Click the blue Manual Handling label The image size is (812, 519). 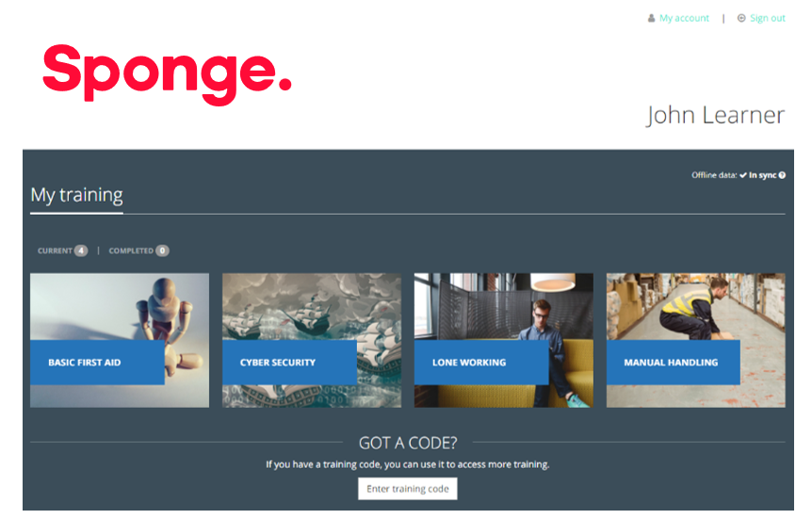[x=674, y=362]
